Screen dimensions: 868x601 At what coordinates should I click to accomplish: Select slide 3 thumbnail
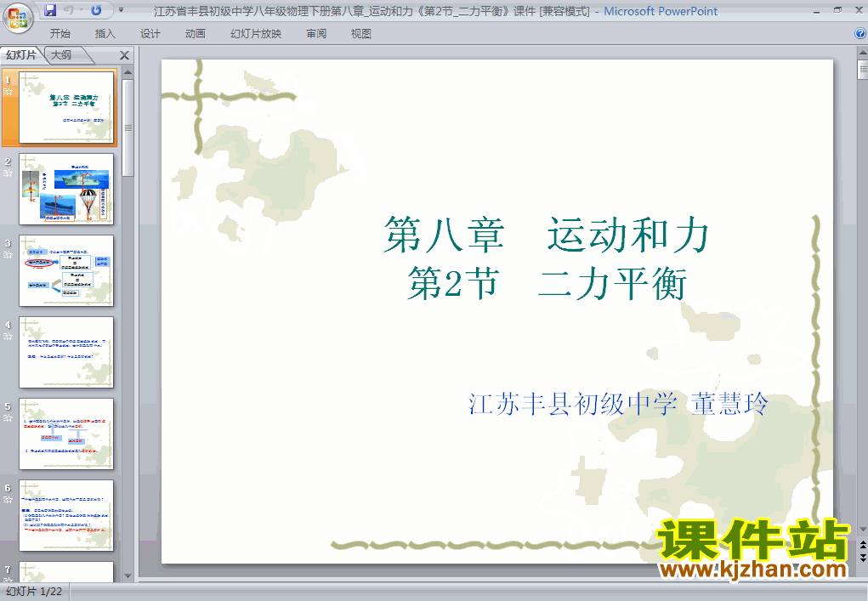point(66,270)
